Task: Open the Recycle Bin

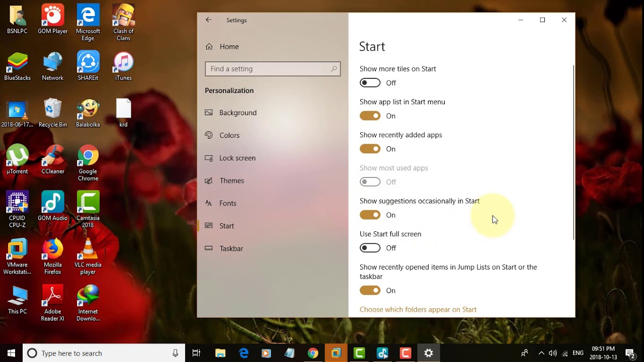Action: click(x=53, y=113)
